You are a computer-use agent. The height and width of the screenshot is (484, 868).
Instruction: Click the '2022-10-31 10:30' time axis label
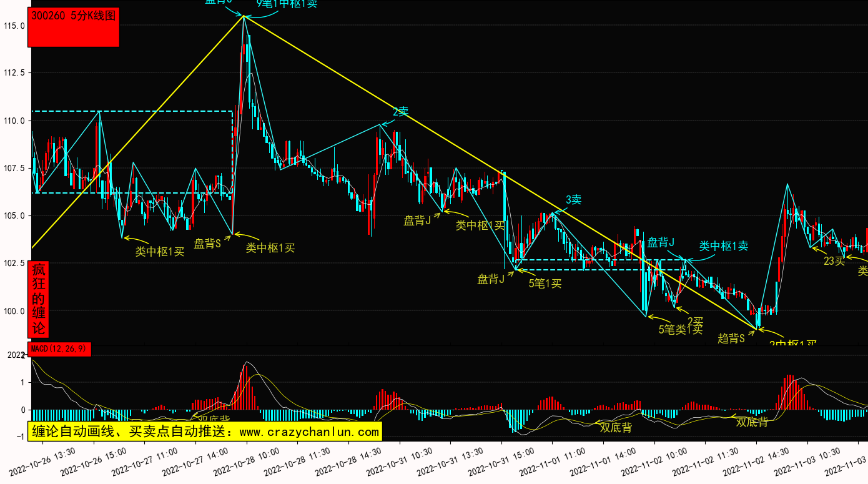coord(400,461)
